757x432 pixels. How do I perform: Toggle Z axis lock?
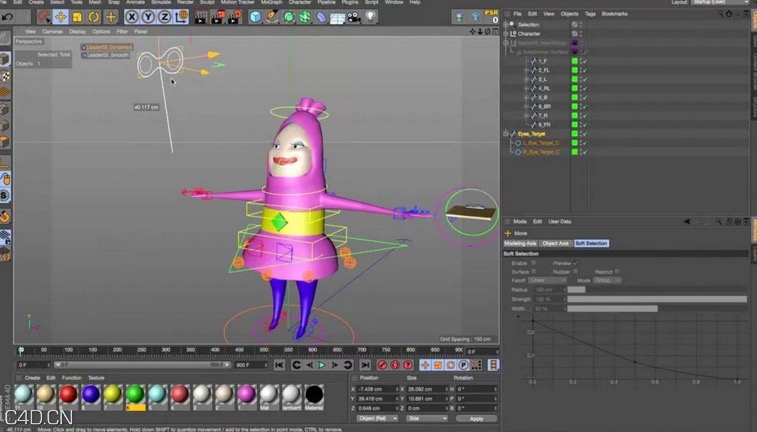point(165,17)
